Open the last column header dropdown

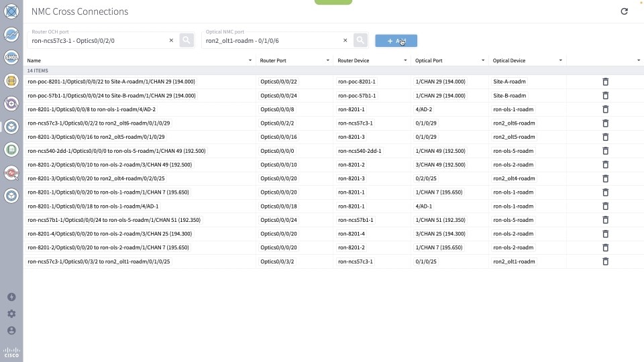(639, 60)
